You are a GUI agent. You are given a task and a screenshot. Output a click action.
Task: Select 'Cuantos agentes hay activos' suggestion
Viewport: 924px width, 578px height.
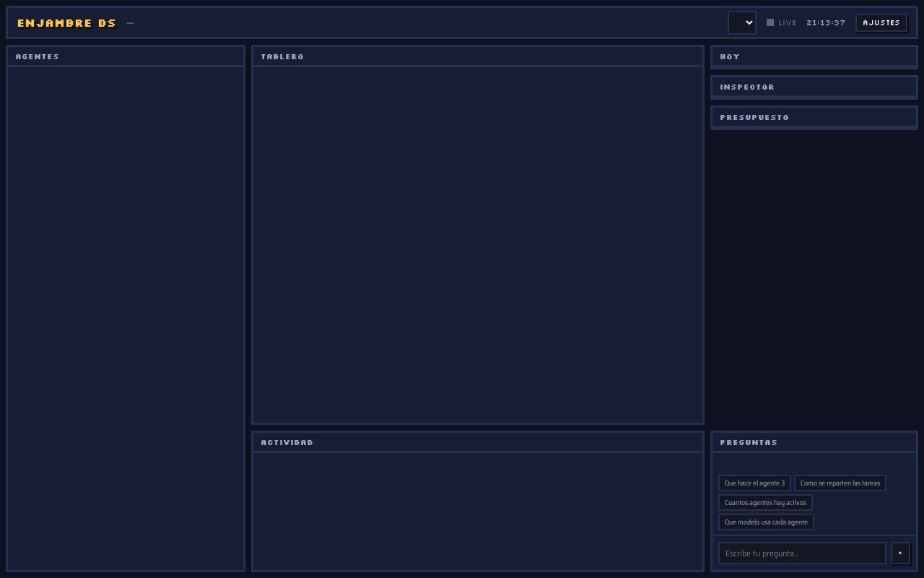[765, 503]
